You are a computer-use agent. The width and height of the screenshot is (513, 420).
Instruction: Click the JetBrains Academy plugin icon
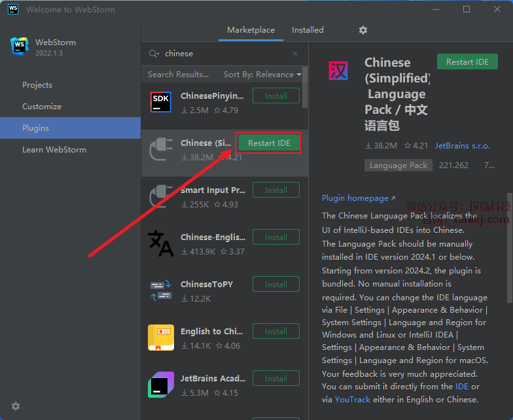(x=161, y=385)
